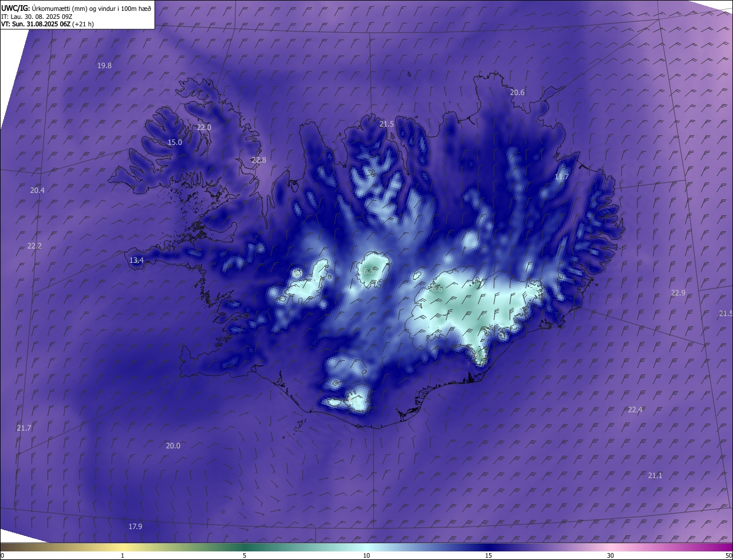733x560 pixels.
Task: Click the 21.7 value in the southwest ocean
Action: [x=24, y=428]
